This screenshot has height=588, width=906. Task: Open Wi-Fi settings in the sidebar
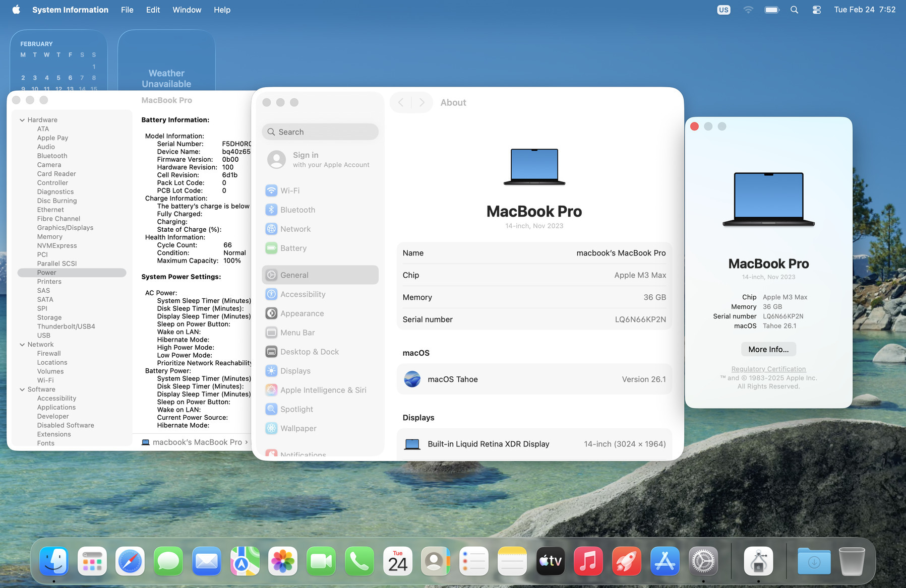point(290,190)
